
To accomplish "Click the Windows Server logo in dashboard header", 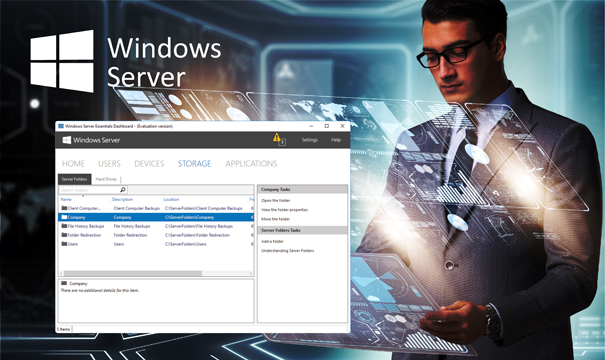I will click(x=67, y=140).
